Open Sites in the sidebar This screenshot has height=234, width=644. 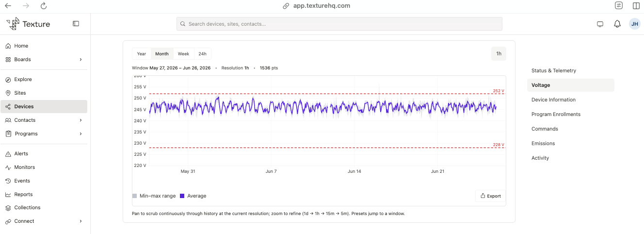(x=44, y=93)
